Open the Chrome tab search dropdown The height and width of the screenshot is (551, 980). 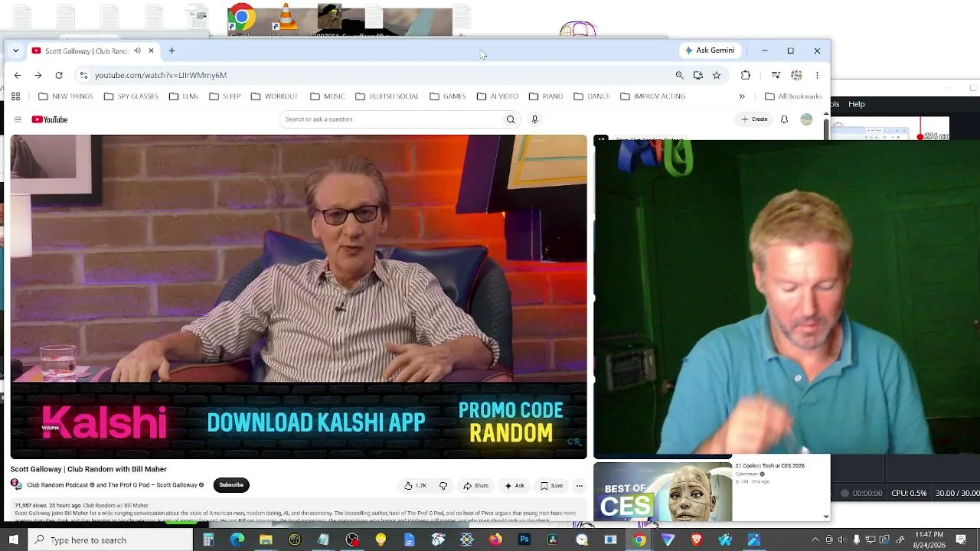point(15,51)
